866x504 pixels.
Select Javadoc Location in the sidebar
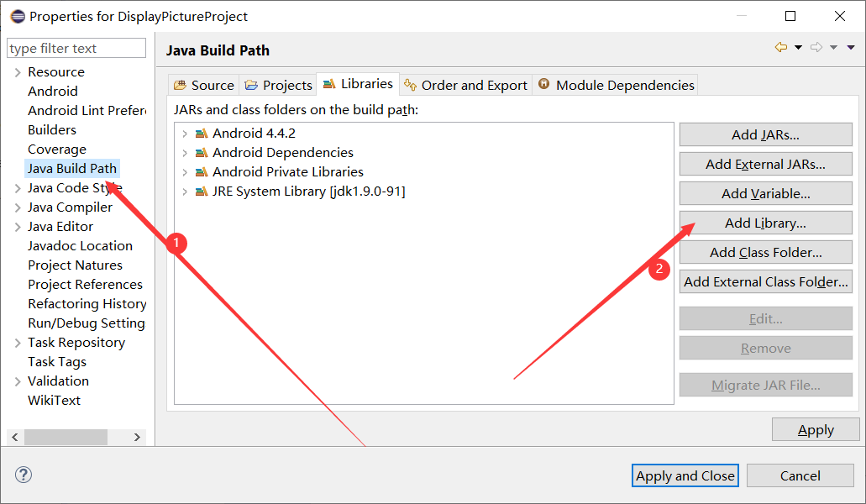[x=80, y=245]
